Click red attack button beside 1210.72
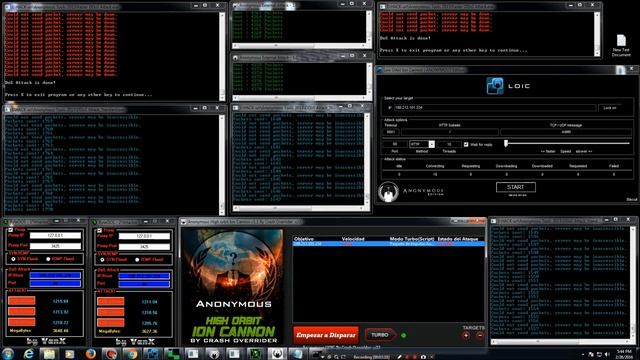Screen dimensions: 640x360 [22, 322]
